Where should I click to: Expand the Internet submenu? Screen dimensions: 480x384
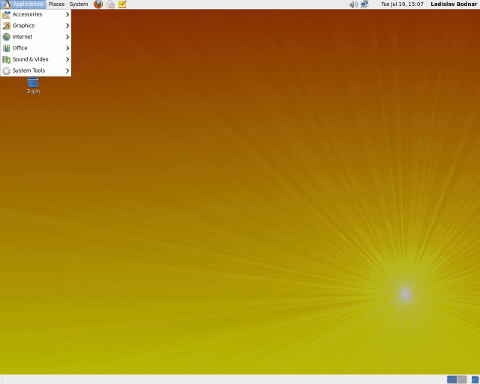pos(36,37)
